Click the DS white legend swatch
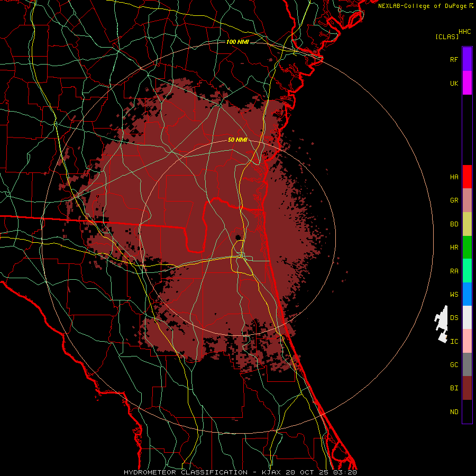Screen dimensions: 476x476 click(467, 317)
